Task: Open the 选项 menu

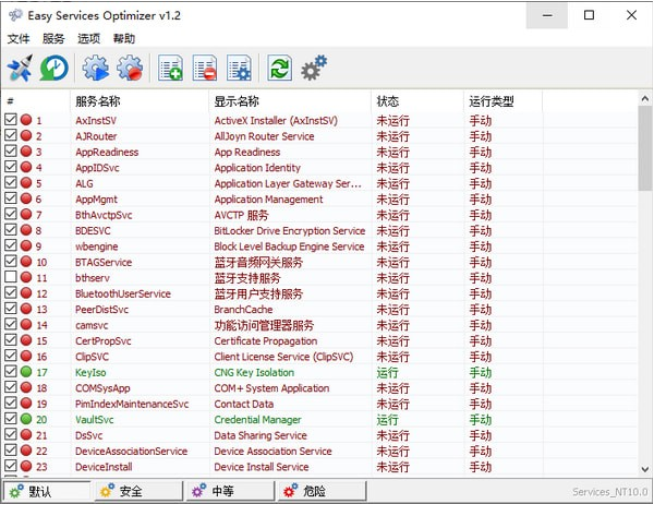Action: (89, 39)
